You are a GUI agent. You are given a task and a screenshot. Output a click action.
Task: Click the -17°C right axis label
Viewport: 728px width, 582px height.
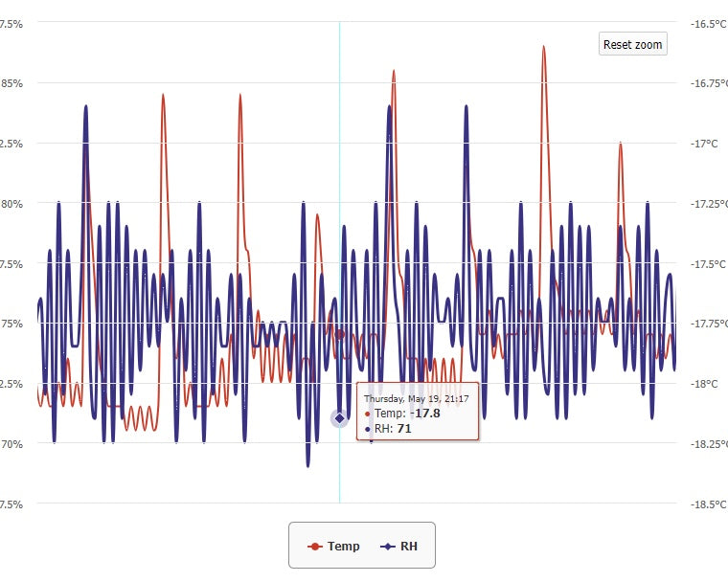(x=705, y=144)
